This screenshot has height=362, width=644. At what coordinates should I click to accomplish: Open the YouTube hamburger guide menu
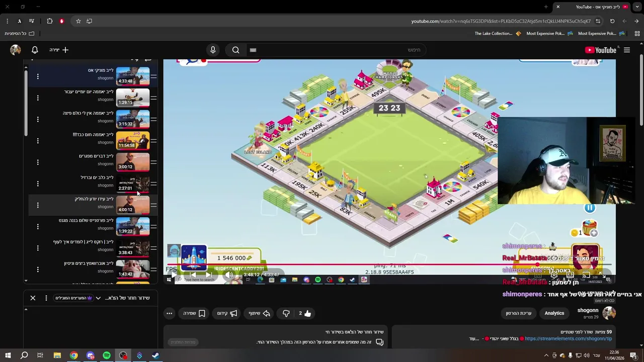point(627,50)
